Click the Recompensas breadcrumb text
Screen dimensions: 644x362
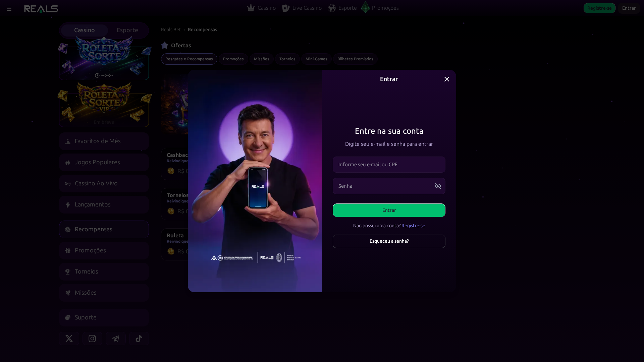click(x=202, y=29)
